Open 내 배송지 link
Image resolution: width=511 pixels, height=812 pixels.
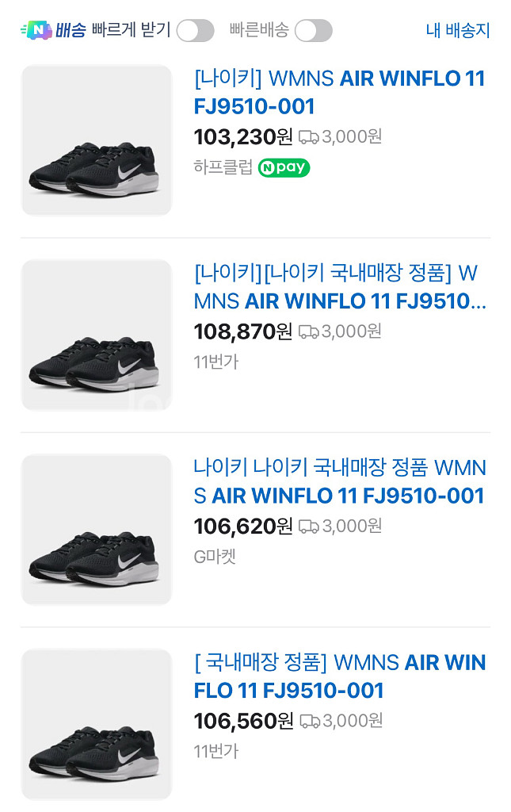(x=458, y=31)
